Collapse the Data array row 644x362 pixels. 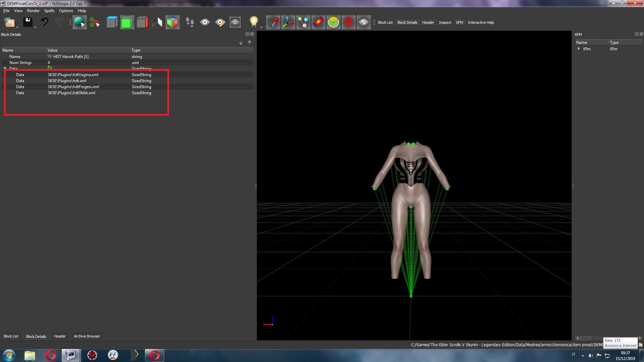(x=5, y=68)
